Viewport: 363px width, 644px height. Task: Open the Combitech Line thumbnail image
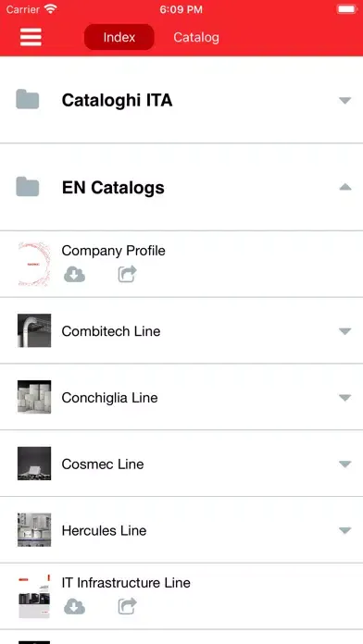[34, 330]
